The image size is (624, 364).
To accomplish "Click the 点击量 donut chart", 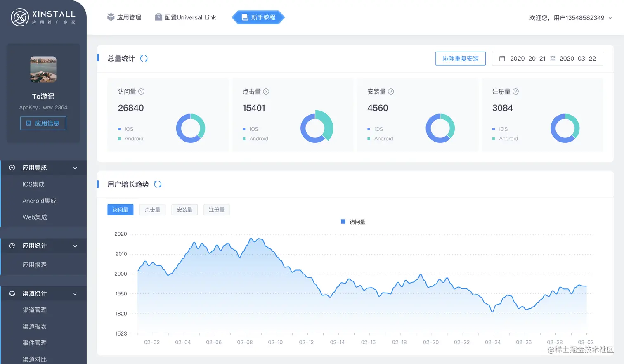I will point(317,126).
